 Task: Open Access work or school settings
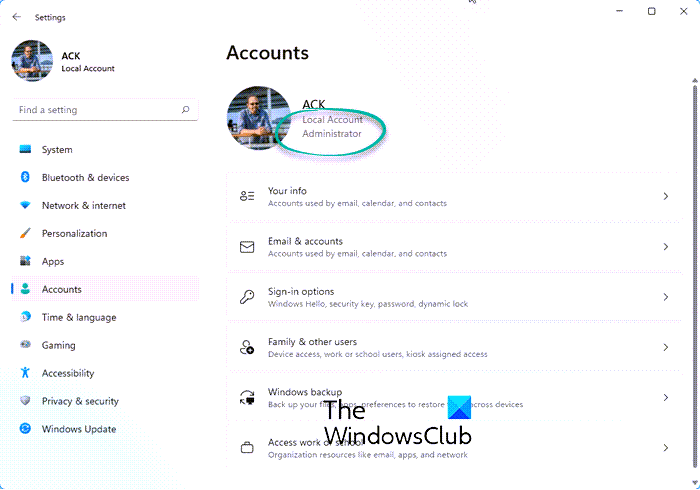point(454,448)
